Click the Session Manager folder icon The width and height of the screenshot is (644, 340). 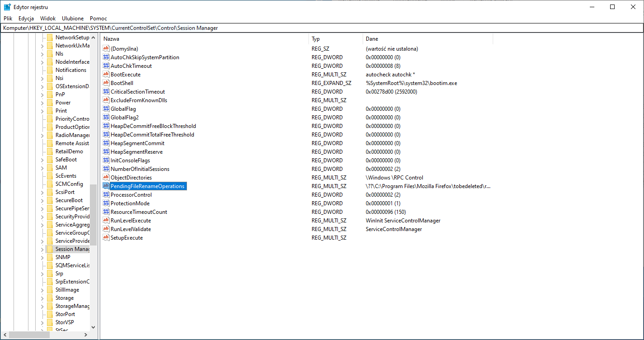coord(50,249)
